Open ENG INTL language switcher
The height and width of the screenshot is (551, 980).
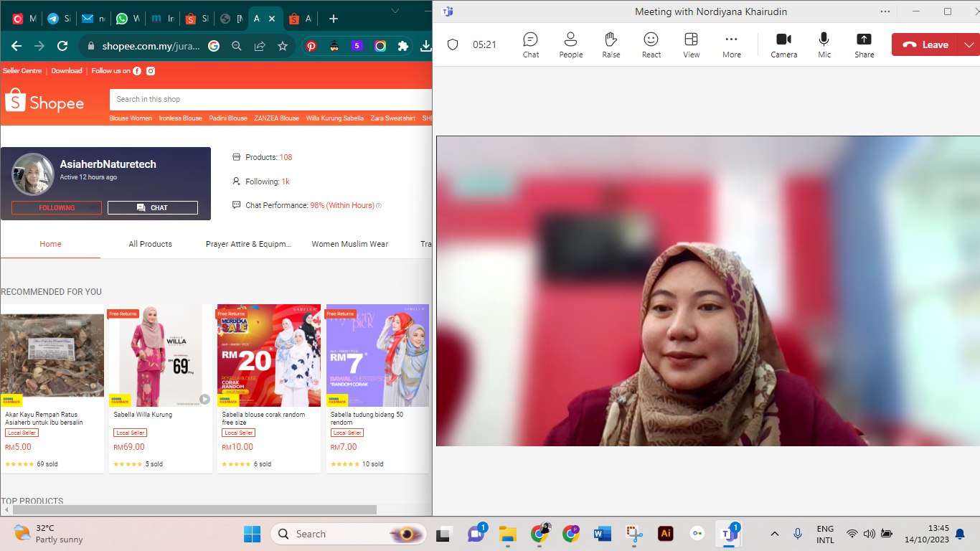[825, 534]
